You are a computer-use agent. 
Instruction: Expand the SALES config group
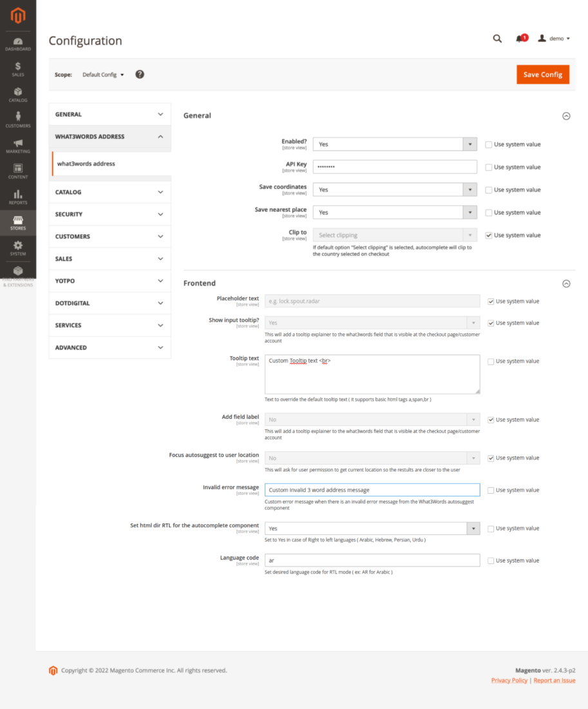(110, 258)
